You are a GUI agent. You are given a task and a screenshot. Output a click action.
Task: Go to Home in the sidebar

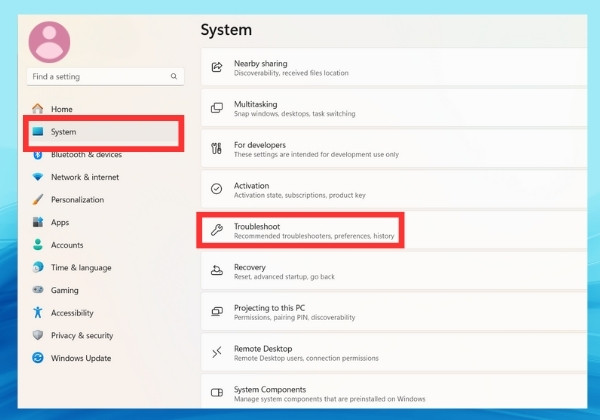pos(103,109)
